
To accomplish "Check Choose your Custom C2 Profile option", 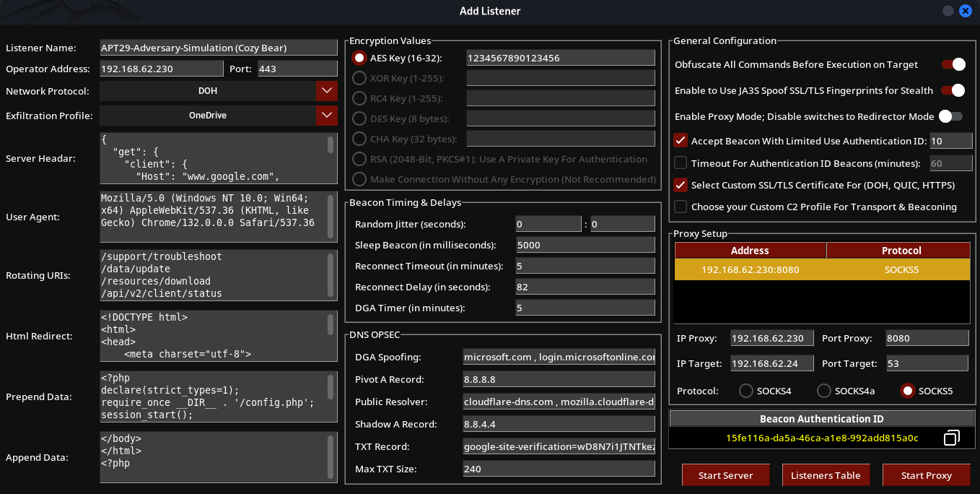I will click(x=680, y=207).
